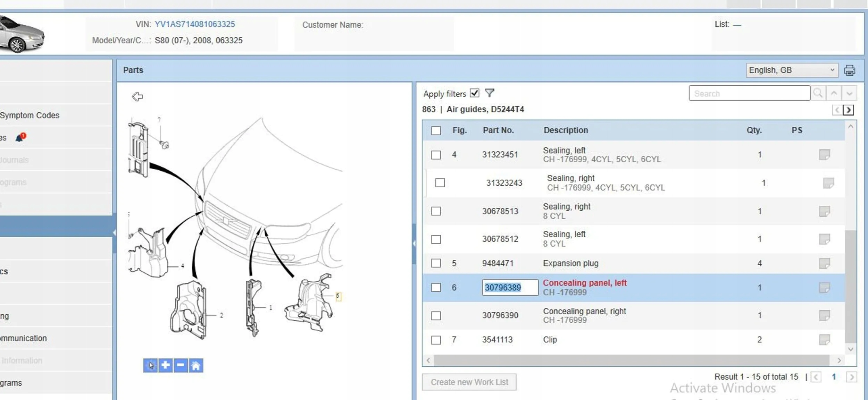Click the horizontal scrollbar of parts table
The height and width of the screenshot is (400, 868).
[631, 360]
